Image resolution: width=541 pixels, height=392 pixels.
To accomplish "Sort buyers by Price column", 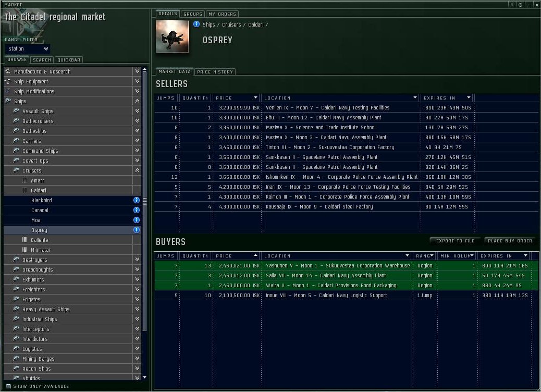I will [x=236, y=256].
